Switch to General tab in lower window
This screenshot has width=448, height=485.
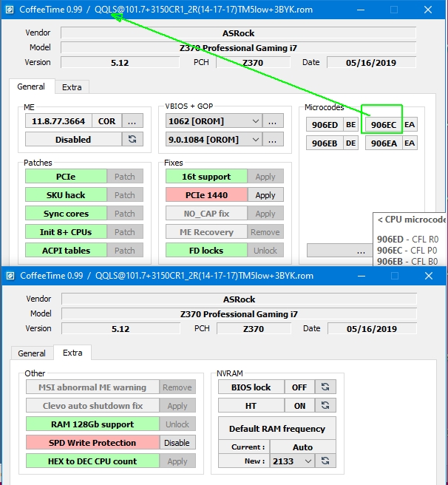coord(32,353)
